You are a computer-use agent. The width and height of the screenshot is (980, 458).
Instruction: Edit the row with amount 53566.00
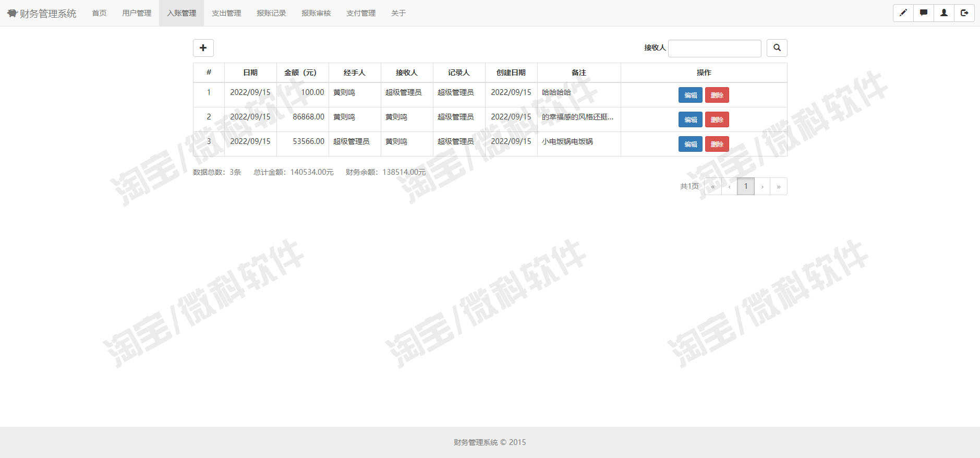[x=691, y=144]
